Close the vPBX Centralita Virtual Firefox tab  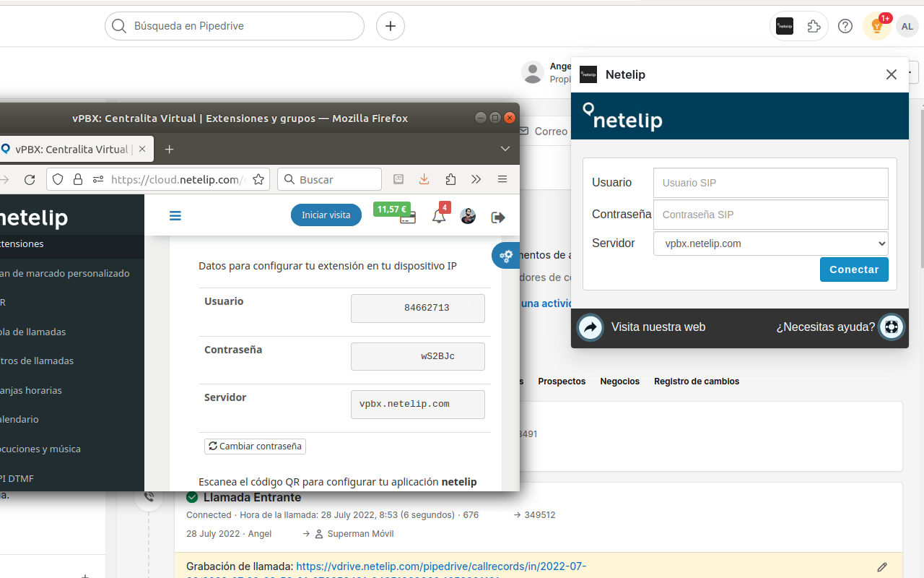[x=142, y=150]
